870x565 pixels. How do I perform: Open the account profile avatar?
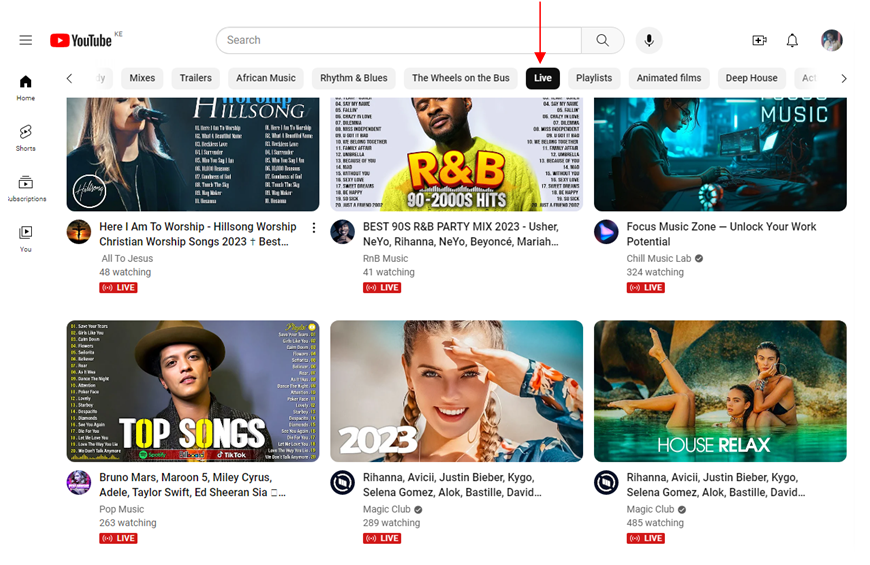(x=831, y=40)
